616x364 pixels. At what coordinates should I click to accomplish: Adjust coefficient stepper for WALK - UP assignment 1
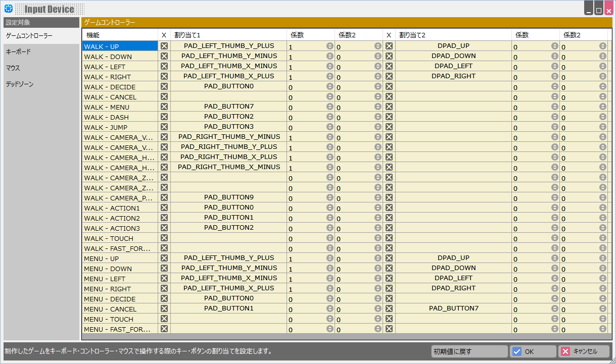[330, 46]
